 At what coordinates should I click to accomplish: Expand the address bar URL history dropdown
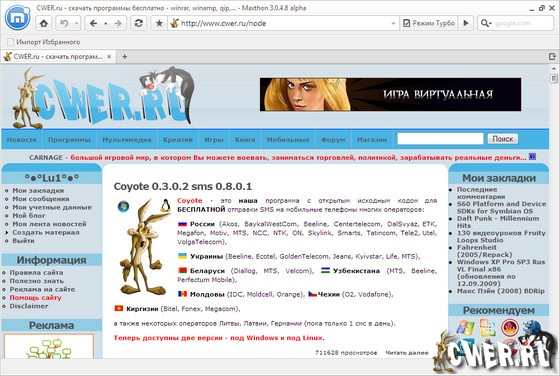pyautogui.click(x=393, y=24)
